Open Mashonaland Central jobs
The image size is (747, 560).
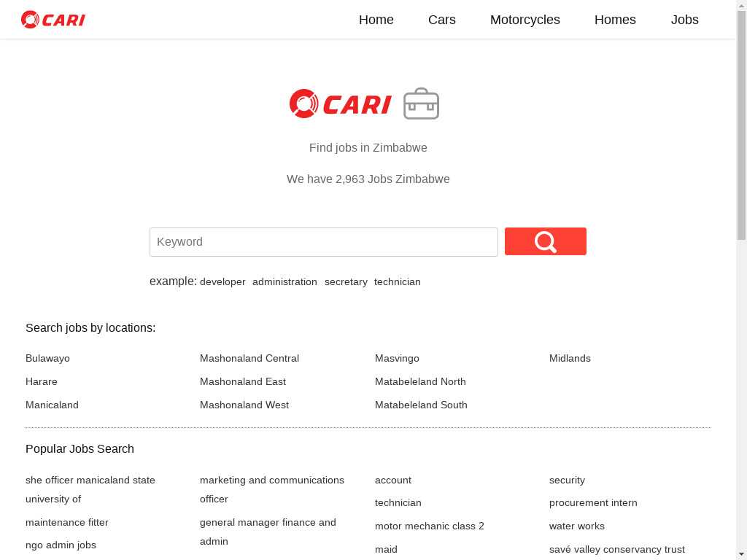pyautogui.click(x=249, y=358)
